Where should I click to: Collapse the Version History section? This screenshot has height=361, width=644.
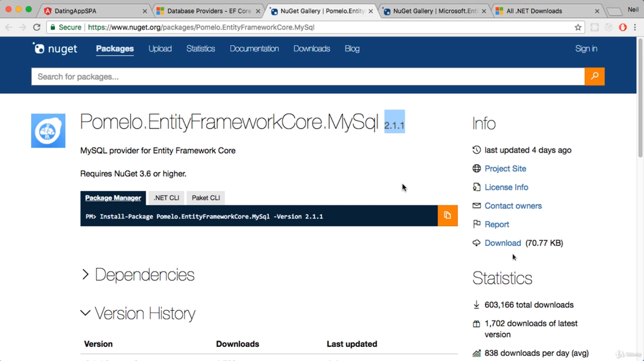coord(138,313)
